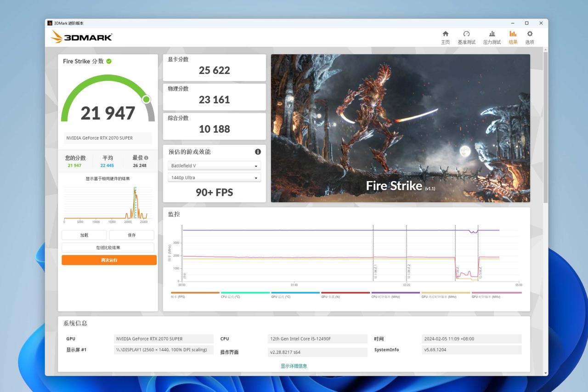Toggle the 帧率 (FPS) orange legend

click(x=195, y=295)
